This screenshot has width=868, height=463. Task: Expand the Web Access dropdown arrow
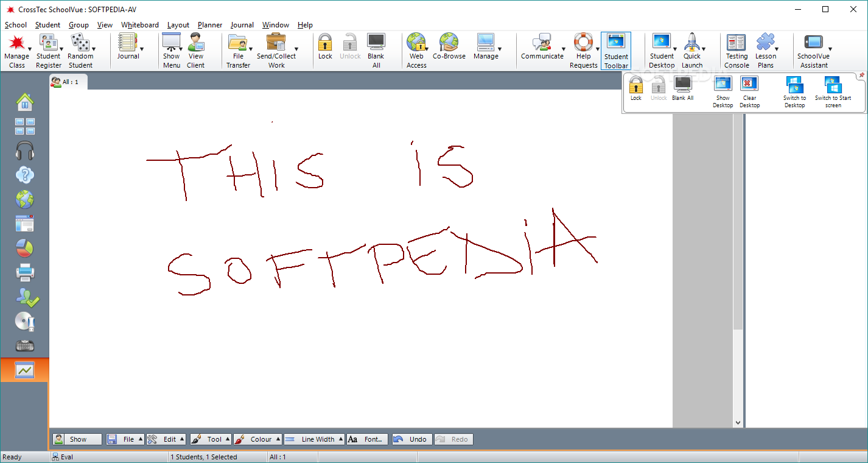pyautogui.click(x=427, y=49)
